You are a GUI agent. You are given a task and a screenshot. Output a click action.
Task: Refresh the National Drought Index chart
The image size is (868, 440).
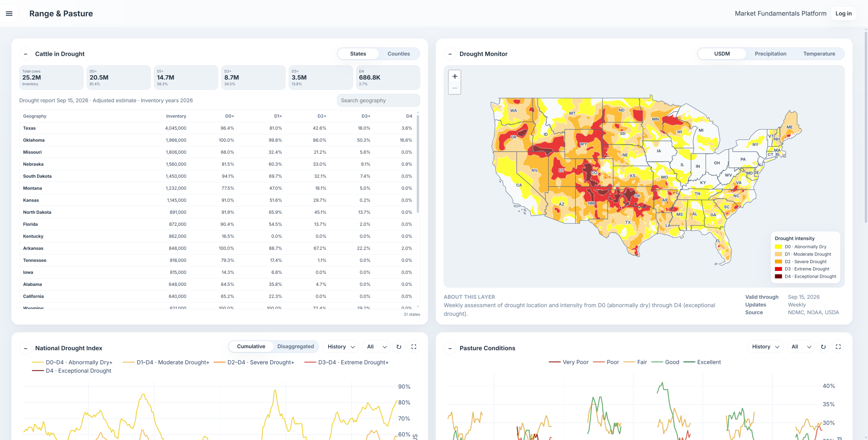[x=399, y=347]
